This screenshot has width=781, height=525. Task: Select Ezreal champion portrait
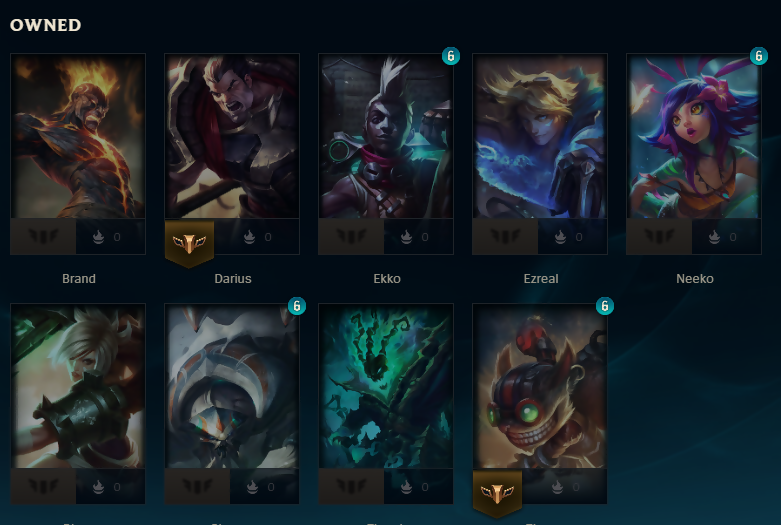coord(540,136)
